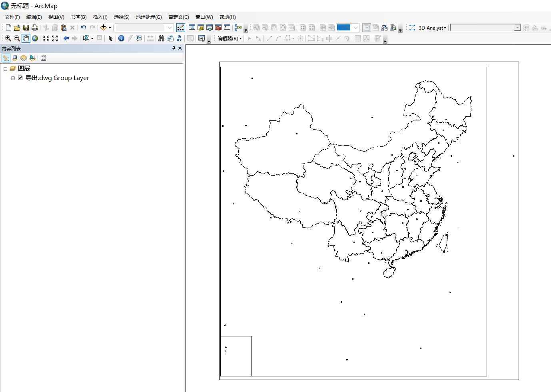Click Fixed Zoom Out arrows

click(55, 38)
